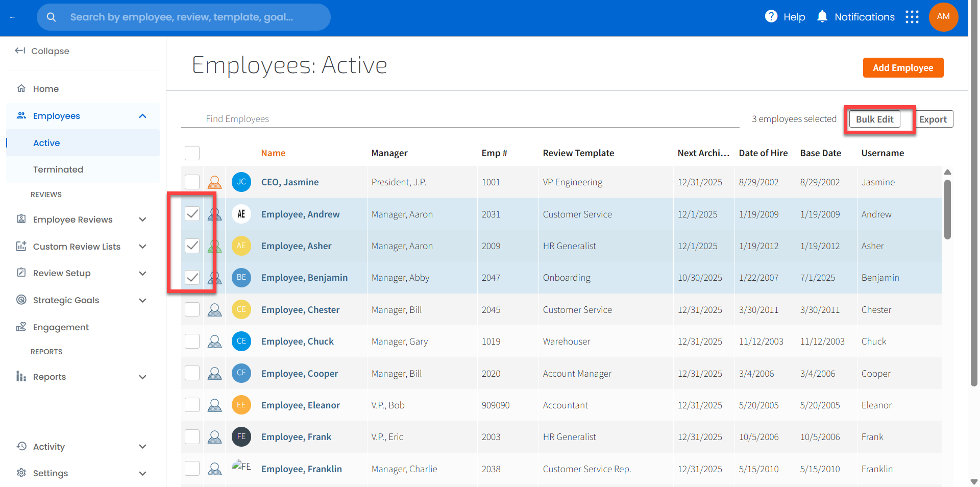Click orange person icon beside Jasmine CEO
The width and height of the screenshot is (980, 487).
pos(215,182)
